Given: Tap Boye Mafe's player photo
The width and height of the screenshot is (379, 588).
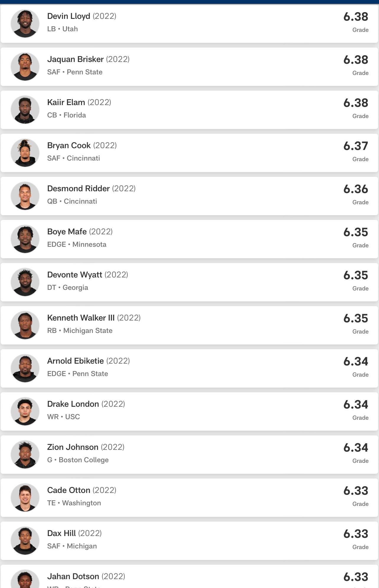Looking at the screenshot, I should tap(25, 239).
